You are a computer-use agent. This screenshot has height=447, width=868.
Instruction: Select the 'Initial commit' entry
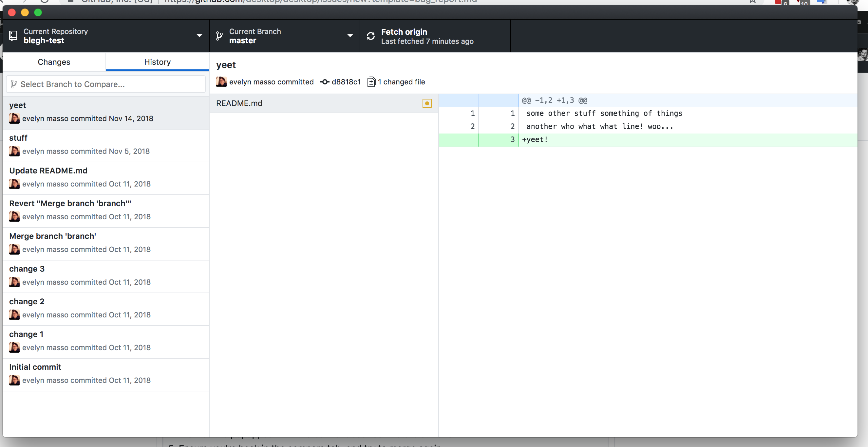click(105, 373)
